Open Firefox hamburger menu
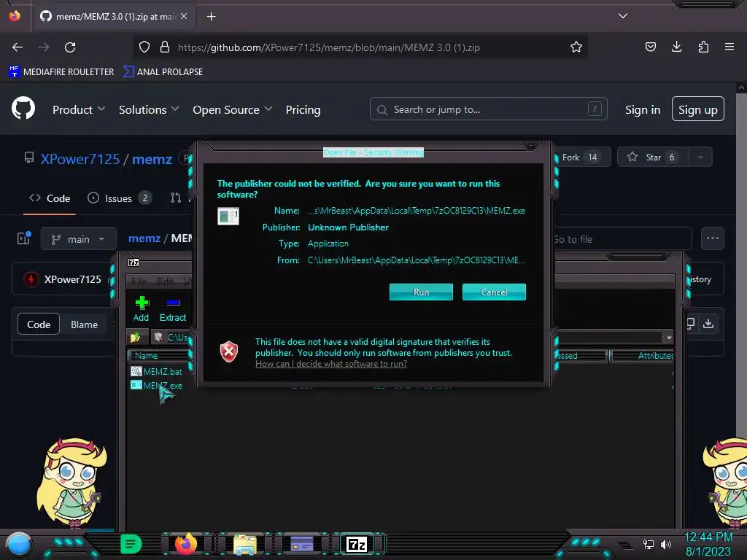The image size is (747, 560). click(729, 47)
